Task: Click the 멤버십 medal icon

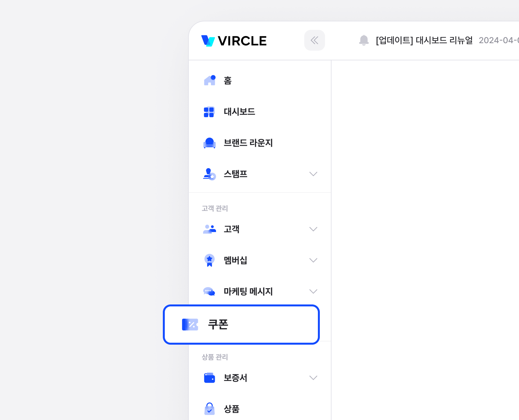Action: coord(210,260)
